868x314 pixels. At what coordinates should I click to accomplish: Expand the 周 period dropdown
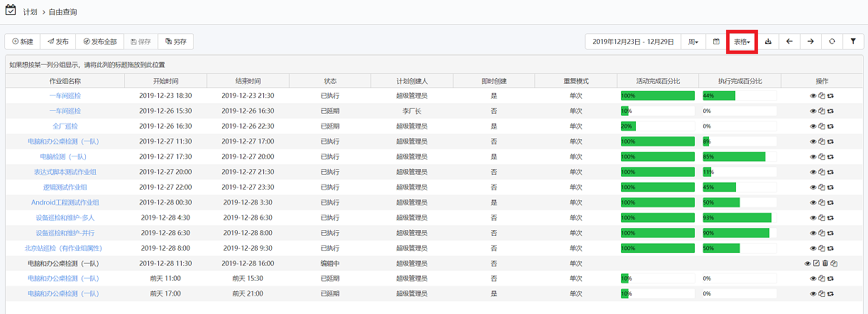pos(693,42)
